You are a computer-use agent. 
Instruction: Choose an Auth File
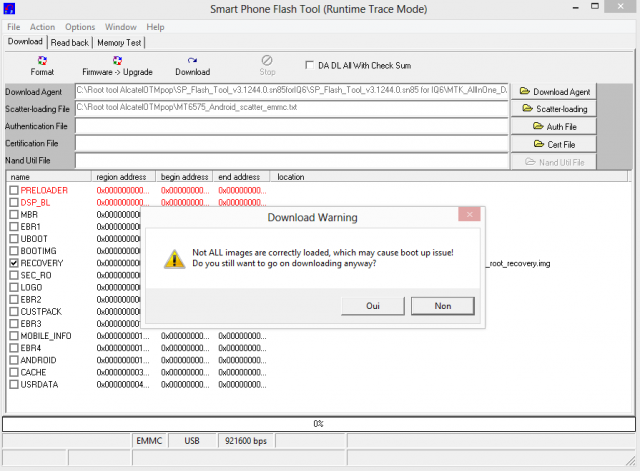coord(553,127)
